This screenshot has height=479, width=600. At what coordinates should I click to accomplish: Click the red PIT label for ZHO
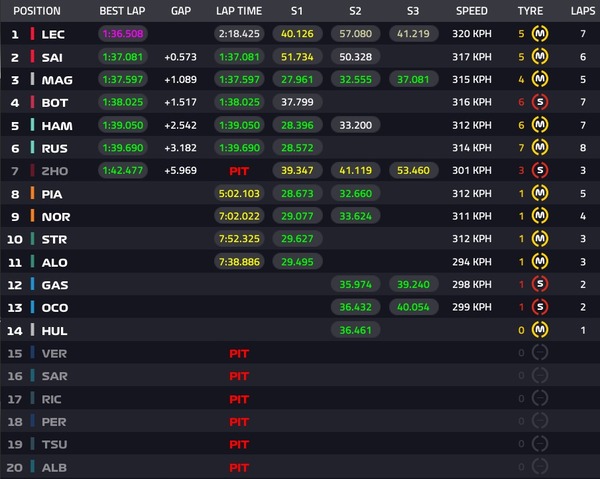pos(238,170)
